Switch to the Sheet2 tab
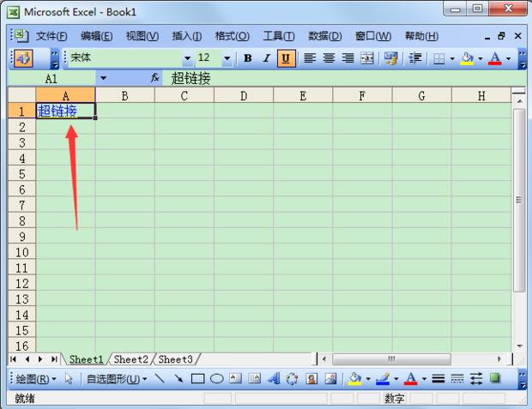 pos(131,359)
